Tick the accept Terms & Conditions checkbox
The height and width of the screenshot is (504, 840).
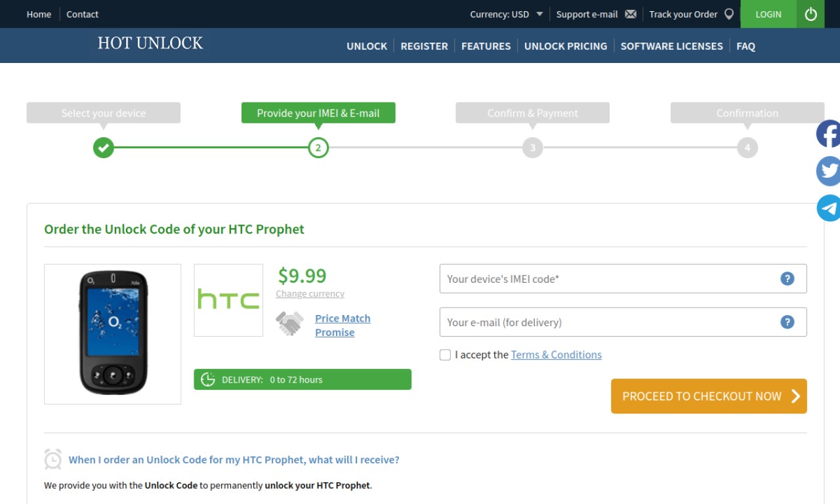tap(445, 355)
